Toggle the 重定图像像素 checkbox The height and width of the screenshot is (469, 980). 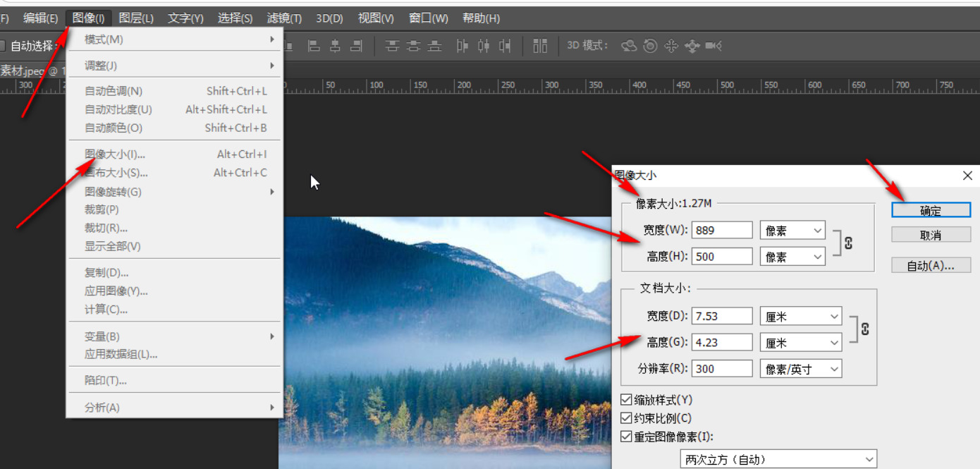pos(626,437)
